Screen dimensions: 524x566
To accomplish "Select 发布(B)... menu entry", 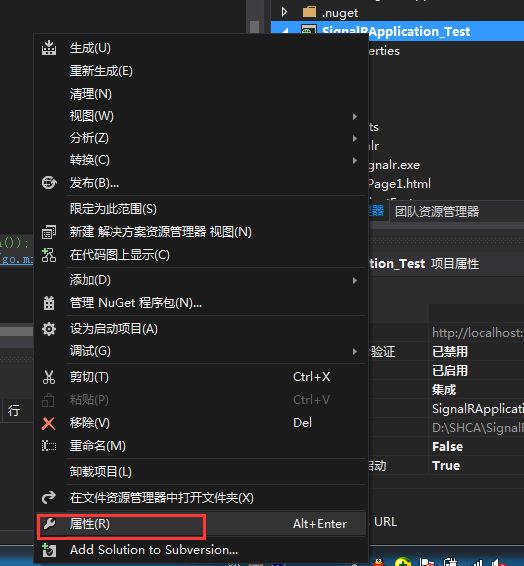I will [201, 183].
